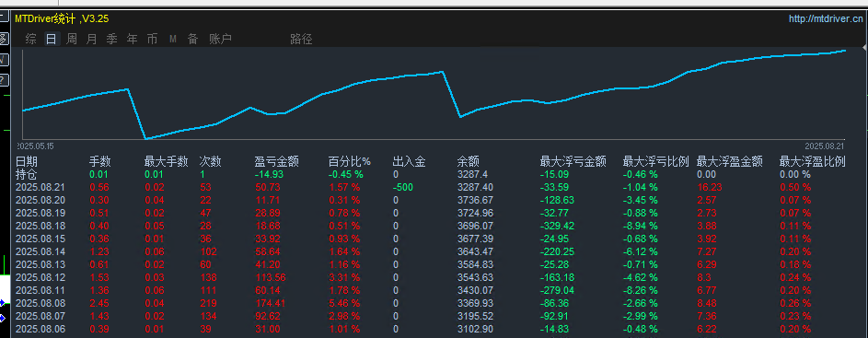The height and width of the screenshot is (338, 868).
Task: Click the 次数 column header
Action: tap(211, 162)
